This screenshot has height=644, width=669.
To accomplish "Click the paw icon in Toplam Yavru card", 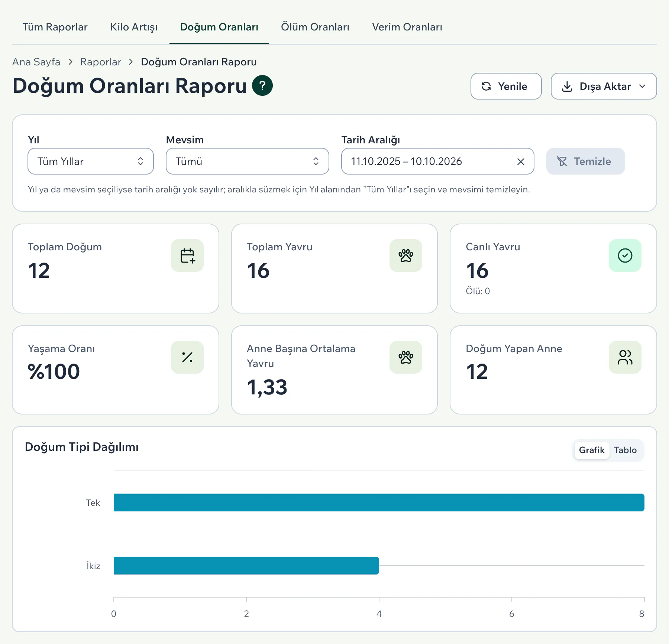I will click(406, 256).
